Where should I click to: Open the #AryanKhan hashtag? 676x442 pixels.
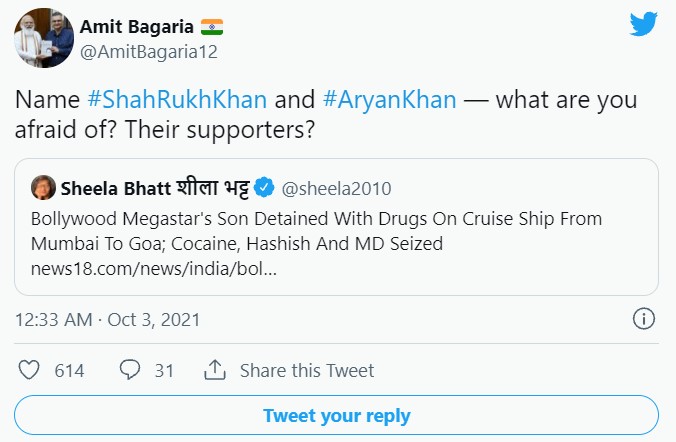coord(390,101)
